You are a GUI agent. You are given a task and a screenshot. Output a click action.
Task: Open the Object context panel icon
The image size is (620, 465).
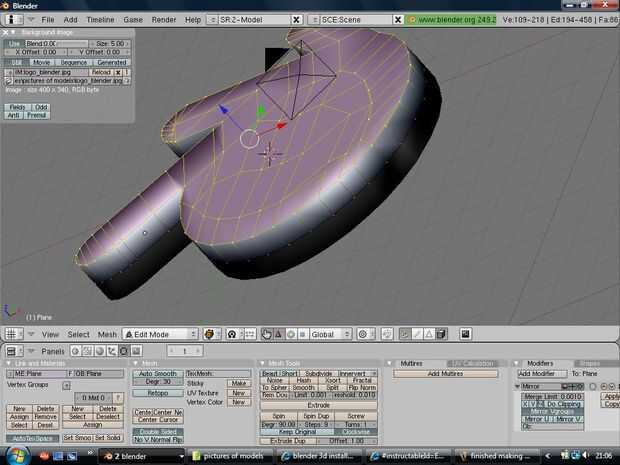[112, 351]
